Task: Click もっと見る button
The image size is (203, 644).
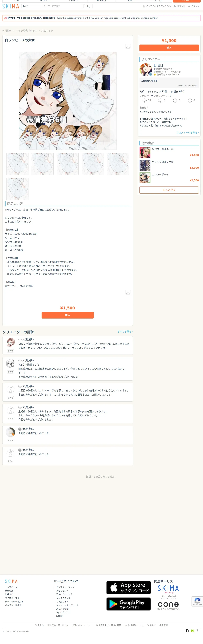Action: tap(169, 190)
